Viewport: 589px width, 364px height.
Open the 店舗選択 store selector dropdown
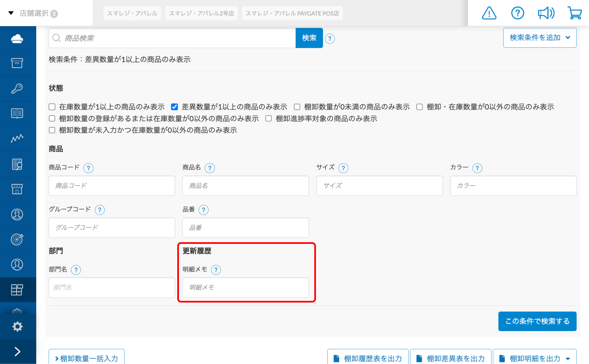click(x=34, y=13)
